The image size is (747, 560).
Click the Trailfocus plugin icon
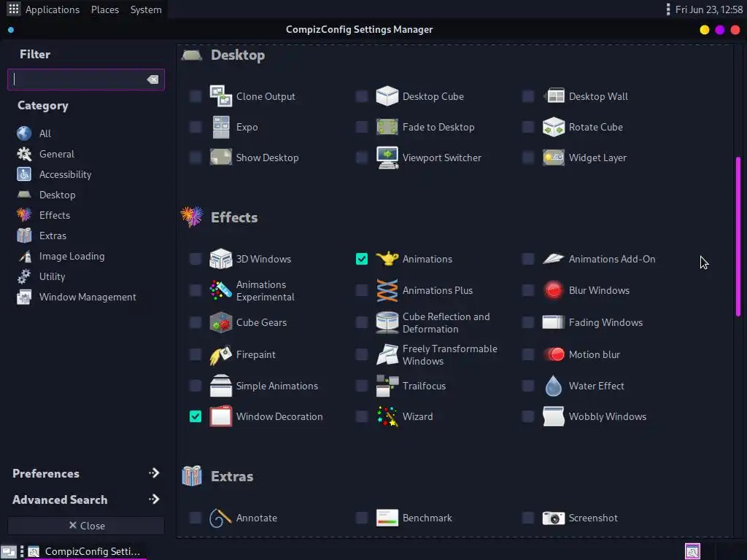tap(387, 386)
